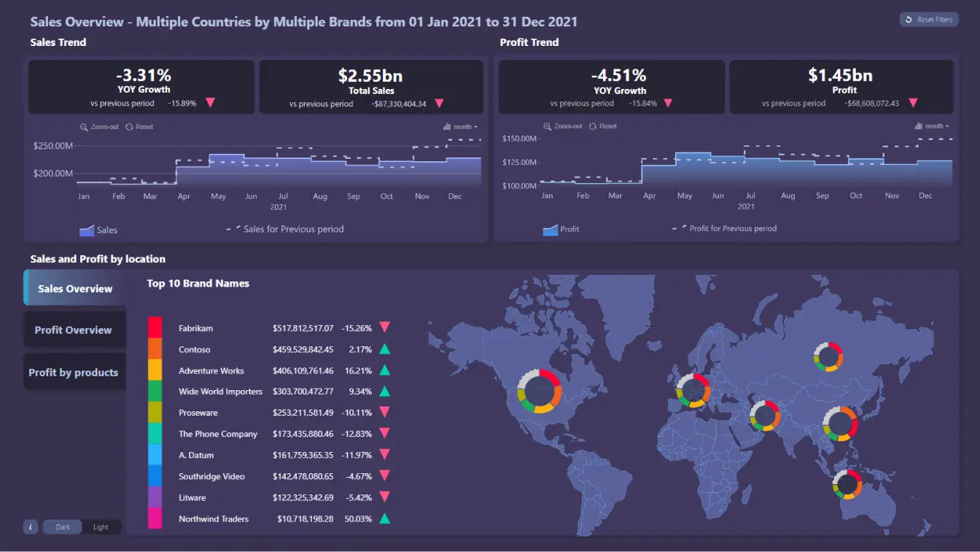This screenshot has height=552, width=980.
Task: Click the circular arrow icon on Reset Filters
Action: click(x=910, y=20)
